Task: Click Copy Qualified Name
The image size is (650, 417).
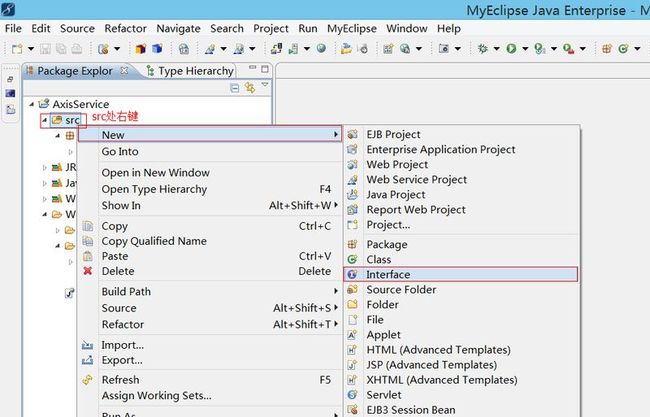Action: 210,241
